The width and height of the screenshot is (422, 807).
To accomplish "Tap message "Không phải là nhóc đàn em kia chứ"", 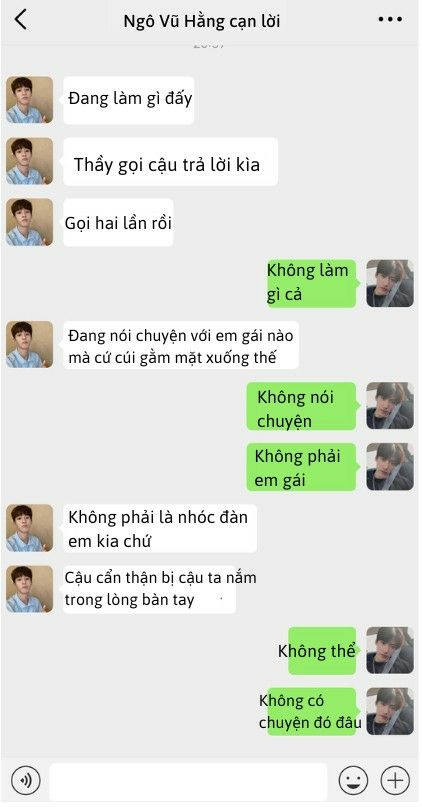I will coord(160,529).
